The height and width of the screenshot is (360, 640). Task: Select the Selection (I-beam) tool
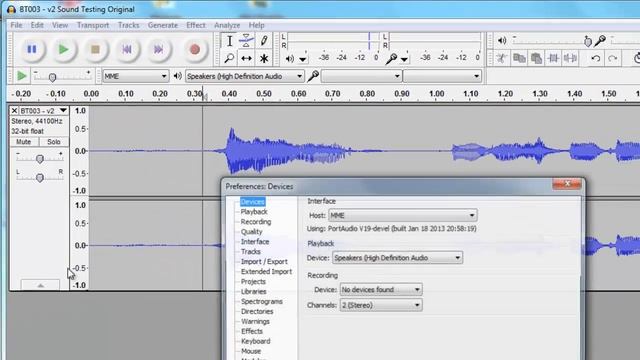(229, 41)
